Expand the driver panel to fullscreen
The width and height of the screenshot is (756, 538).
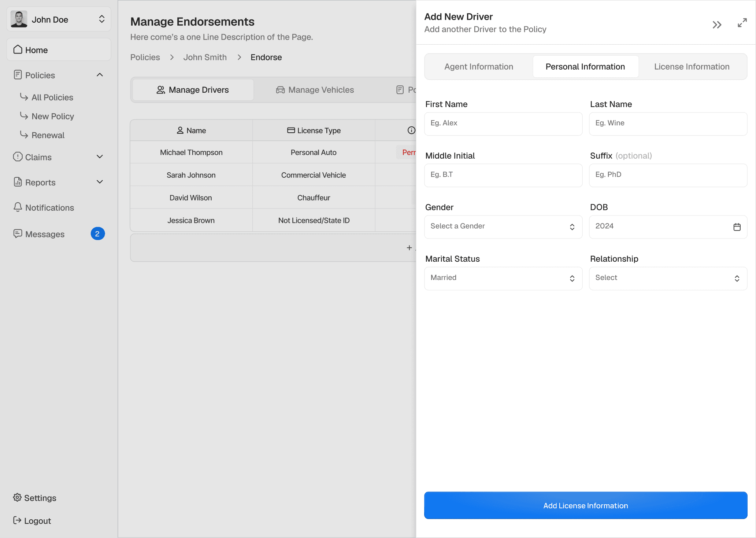tap(742, 23)
